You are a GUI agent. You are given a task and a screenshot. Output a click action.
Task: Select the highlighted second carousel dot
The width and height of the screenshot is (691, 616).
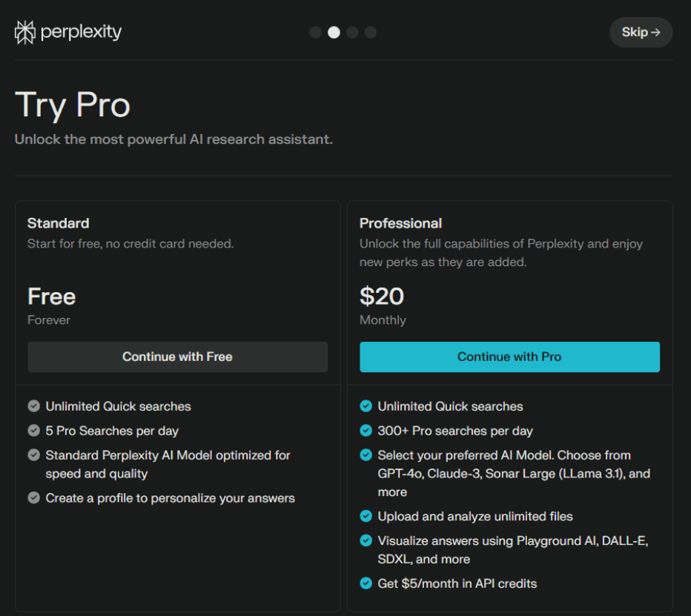[x=334, y=33]
